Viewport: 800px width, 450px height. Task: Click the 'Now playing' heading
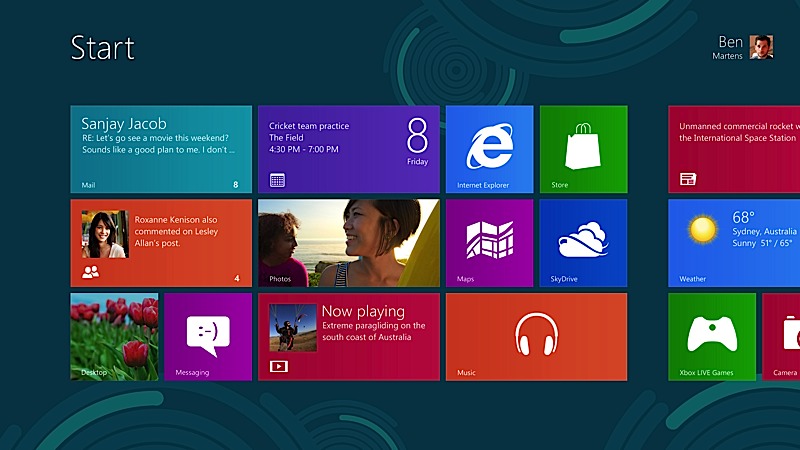click(x=363, y=311)
